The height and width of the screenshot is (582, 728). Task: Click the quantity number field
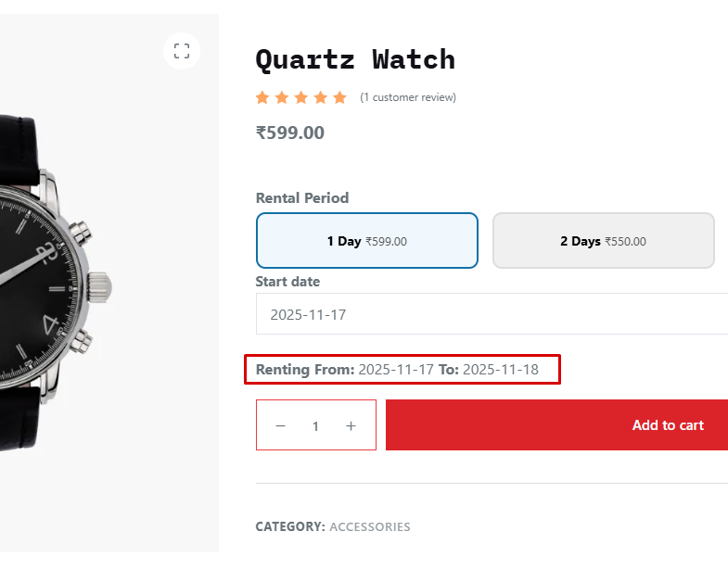click(315, 426)
